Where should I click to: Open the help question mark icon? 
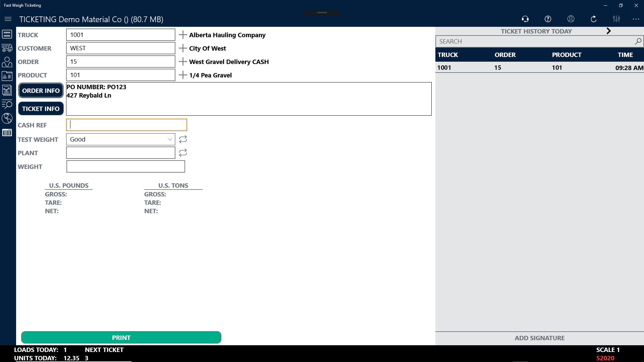(x=548, y=19)
